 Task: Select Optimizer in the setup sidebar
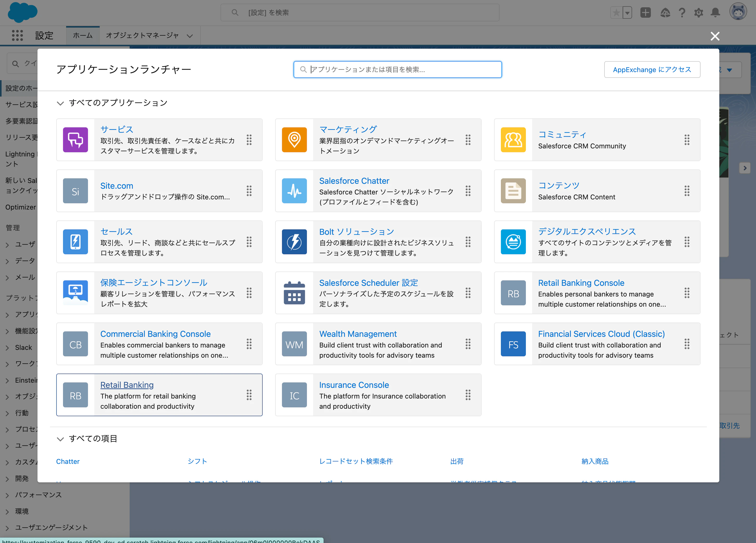(x=21, y=207)
